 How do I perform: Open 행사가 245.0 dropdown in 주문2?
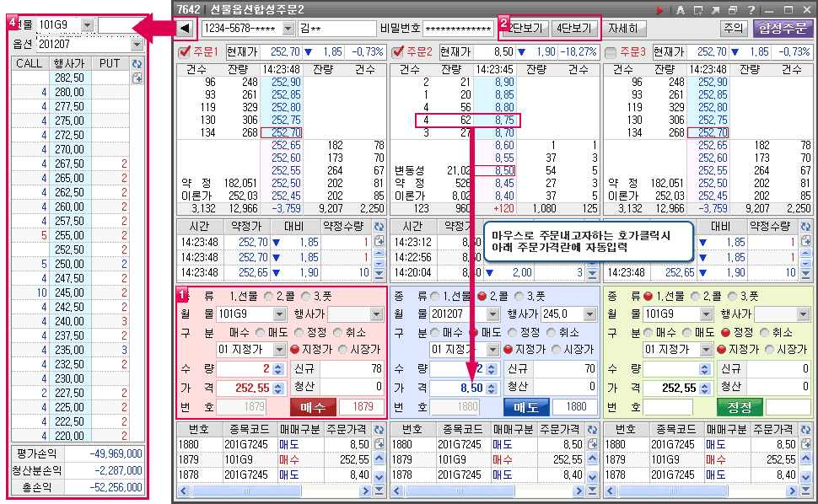click(590, 314)
